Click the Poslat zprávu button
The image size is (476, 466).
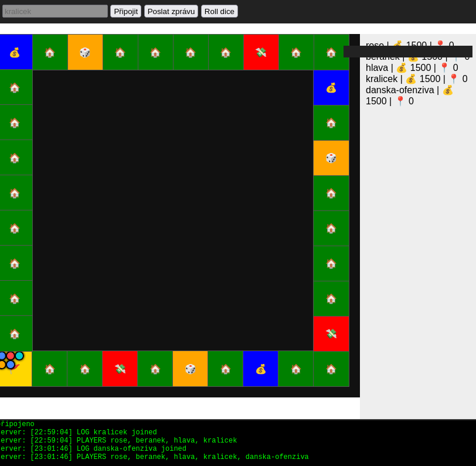click(171, 11)
